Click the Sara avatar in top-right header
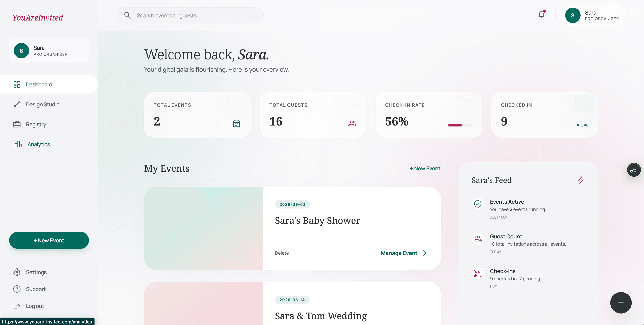The image size is (644, 325). tap(573, 15)
